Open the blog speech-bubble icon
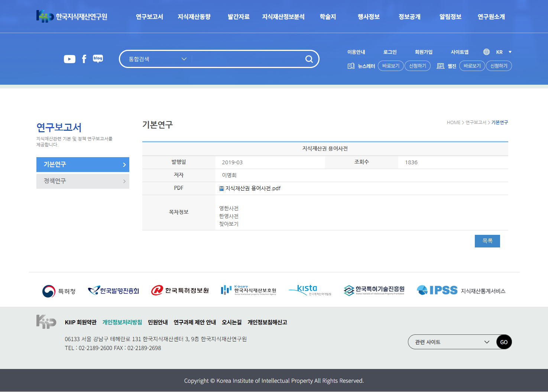Viewport: 548px width, 392px height. pos(98,59)
